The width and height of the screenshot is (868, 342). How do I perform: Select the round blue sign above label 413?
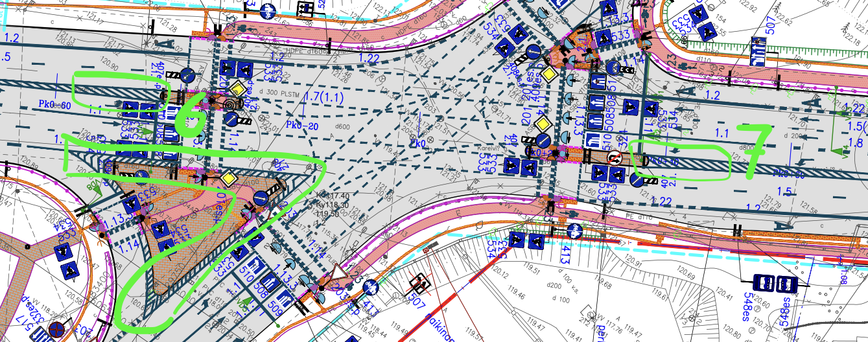click(x=574, y=230)
